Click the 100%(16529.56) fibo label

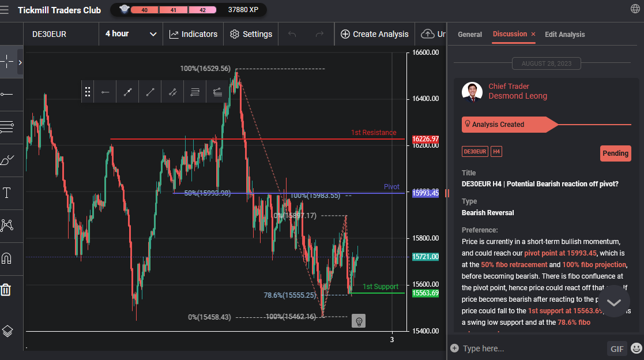coord(205,69)
